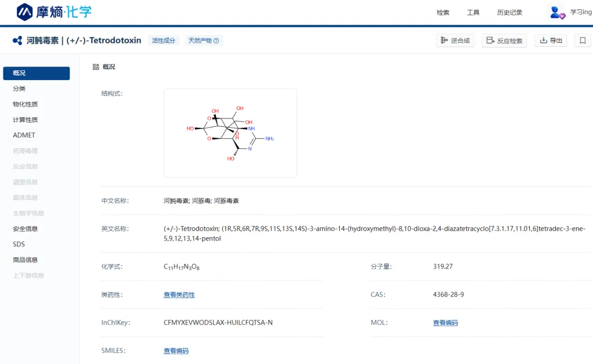593x364 pixels.
Task: Go to ADMET sidebar section
Action: coord(24,135)
